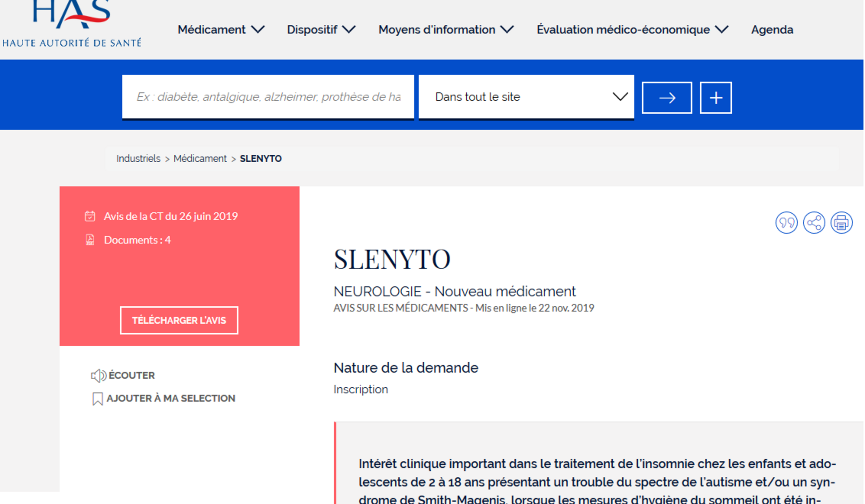The image size is (865, 504).
Task: Go to the Agenda page
Action: 772,29
